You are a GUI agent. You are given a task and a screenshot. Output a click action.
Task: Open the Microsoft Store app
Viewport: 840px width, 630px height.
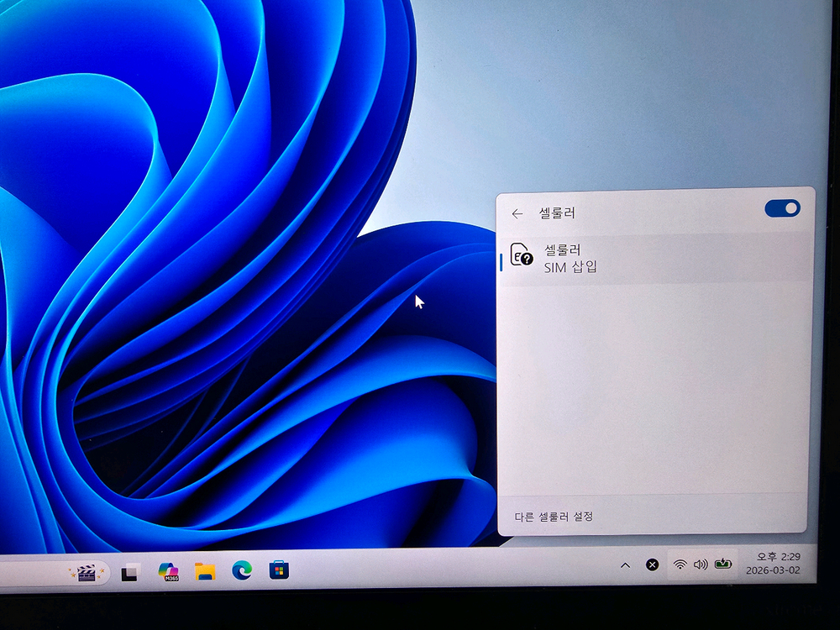point(279,570)
